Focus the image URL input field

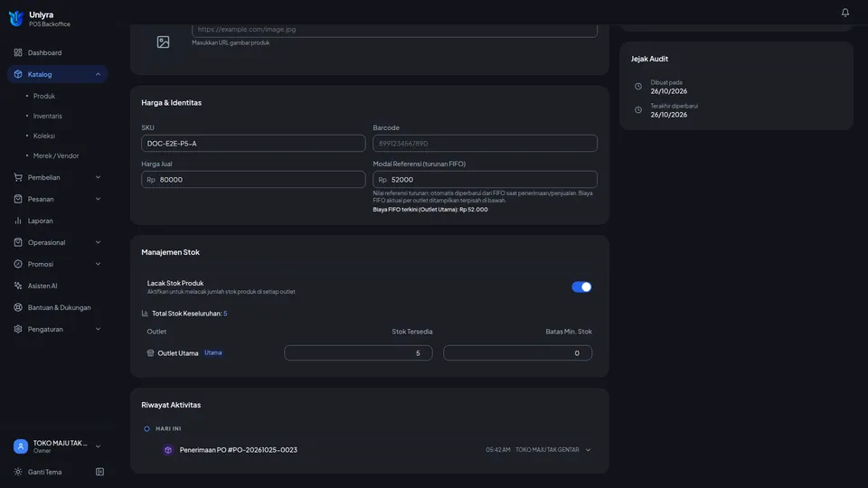(x=394, y=30)
